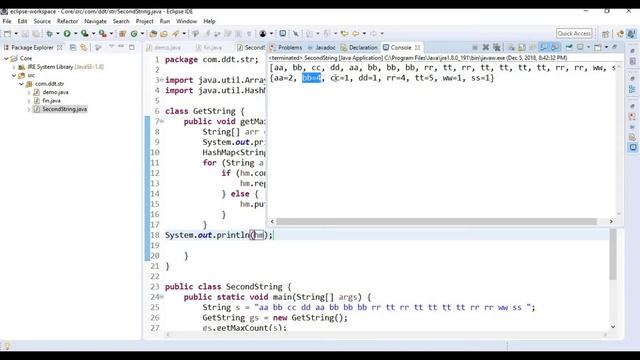Toggle Show Console on standard error change

pyautogui.click(x=554, y=47)
